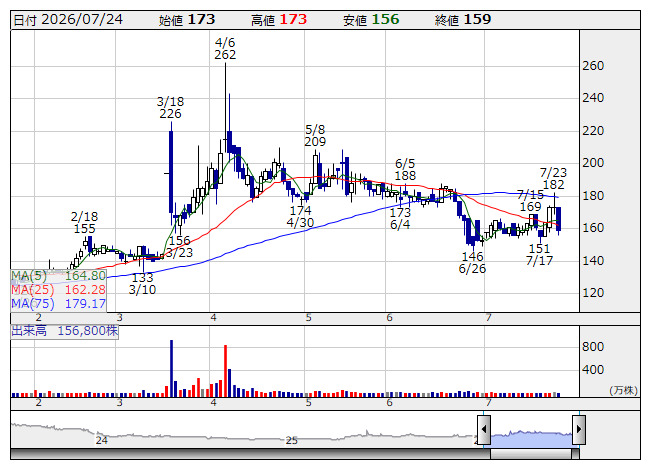
Task: Click the tallest blue volume bar
Action: (x=171, y=368)
